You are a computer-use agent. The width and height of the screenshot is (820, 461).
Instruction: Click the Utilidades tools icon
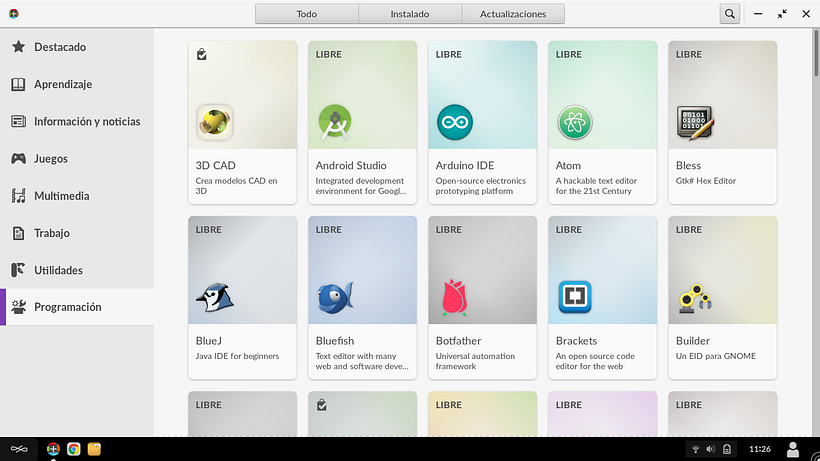click(18, 270)
